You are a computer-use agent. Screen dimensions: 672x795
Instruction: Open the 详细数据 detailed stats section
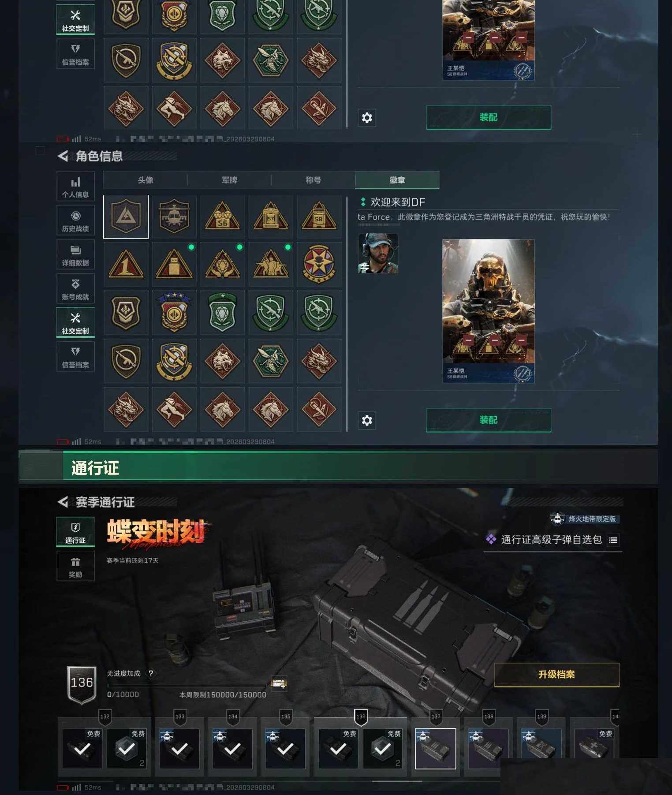pyautogui.click(x=75, y=254)
